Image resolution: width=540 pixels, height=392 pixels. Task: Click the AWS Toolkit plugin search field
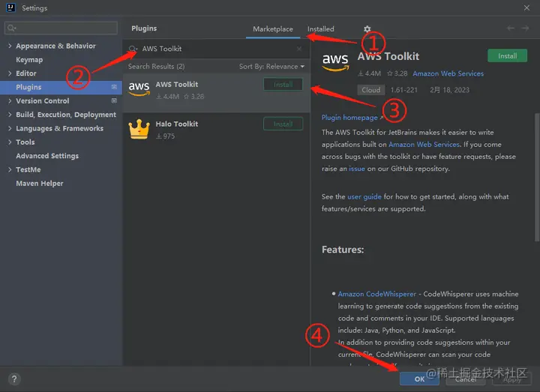[216, 49]
